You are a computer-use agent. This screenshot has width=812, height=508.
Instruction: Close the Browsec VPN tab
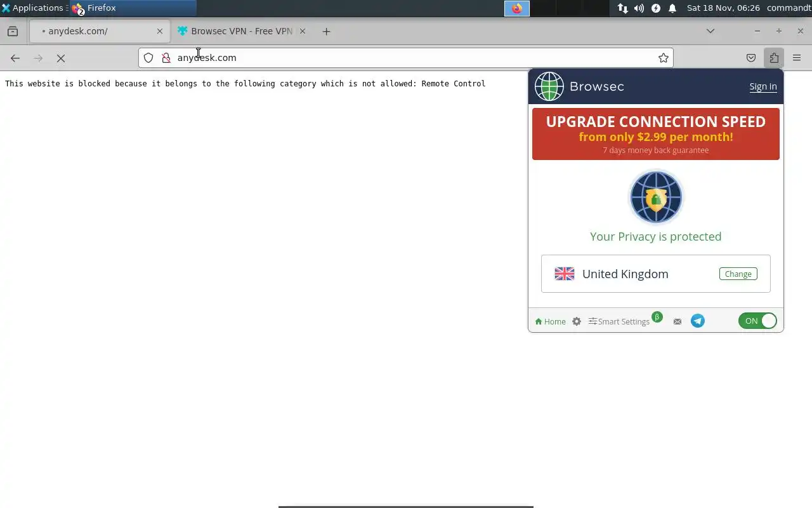click(x=303, y=31)
